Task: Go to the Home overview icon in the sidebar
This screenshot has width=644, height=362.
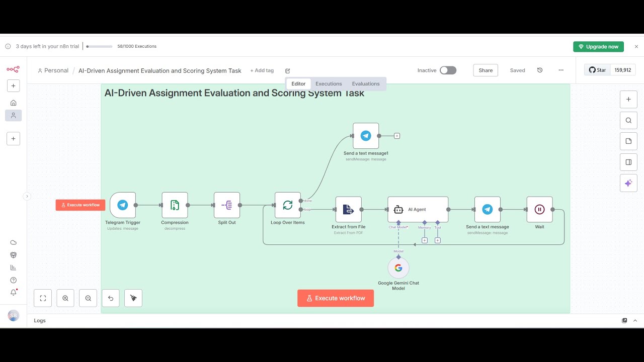Action: 14,103
